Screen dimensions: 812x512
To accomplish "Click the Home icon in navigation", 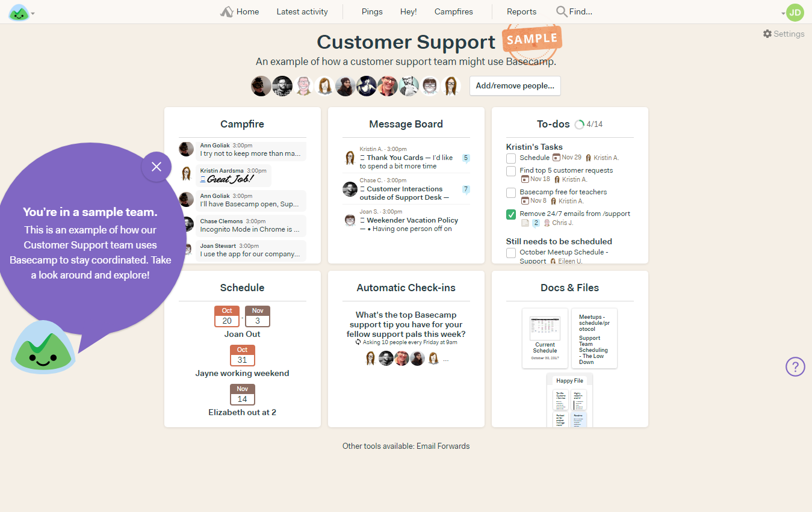I will pyautogui.click(x=227, y=11).
